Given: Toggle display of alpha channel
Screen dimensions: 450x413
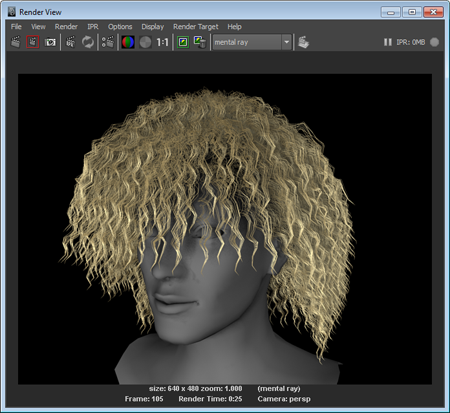Looking at the screenshot, I should pos(145,42).
